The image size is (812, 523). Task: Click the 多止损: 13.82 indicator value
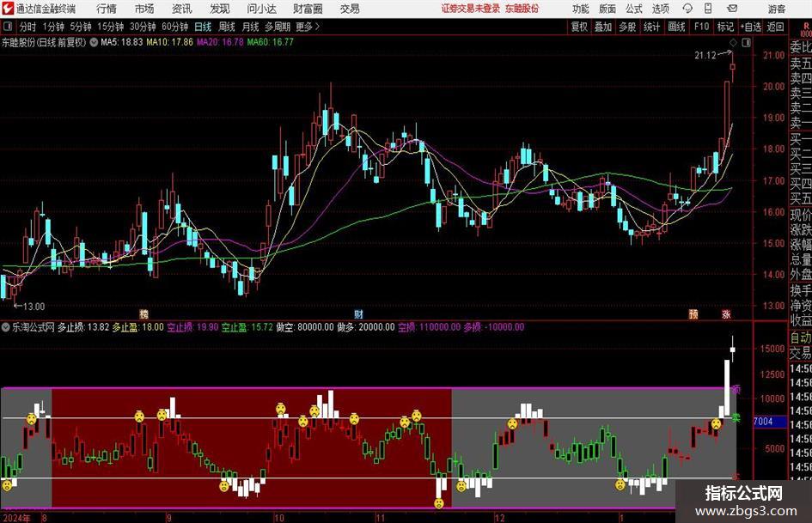[83, 326]
